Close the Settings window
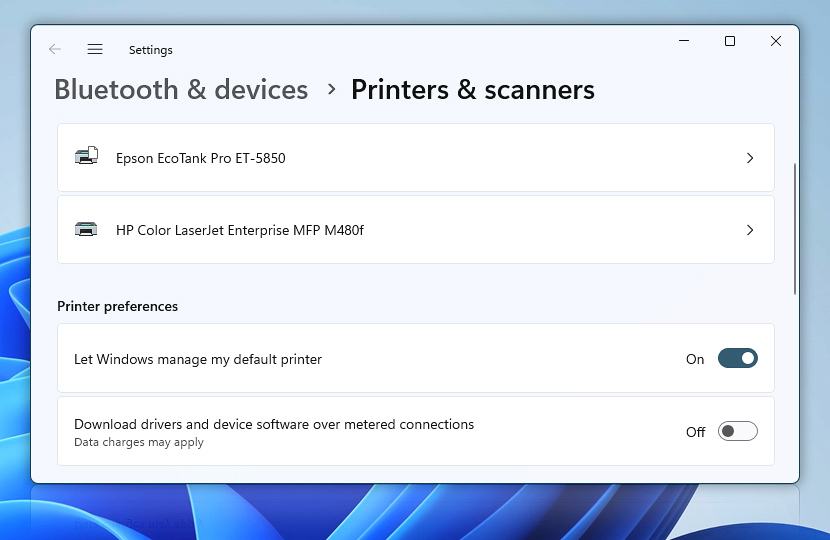 775,41
